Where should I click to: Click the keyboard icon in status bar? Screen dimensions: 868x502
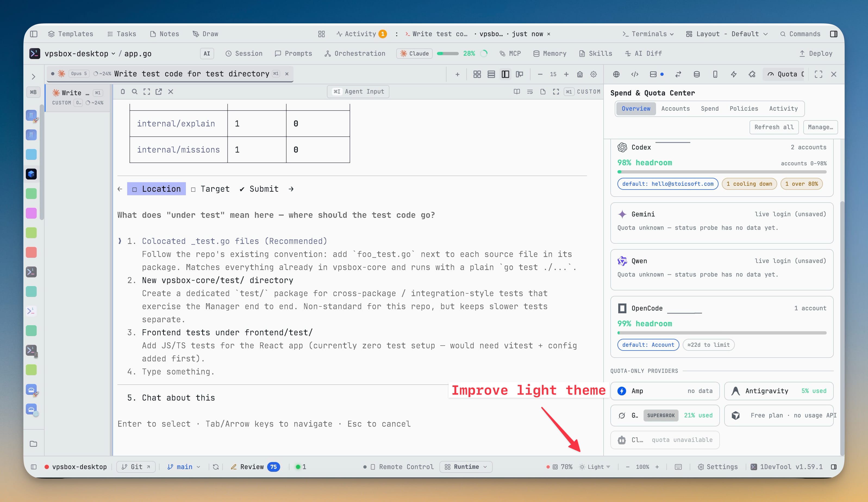678,466
